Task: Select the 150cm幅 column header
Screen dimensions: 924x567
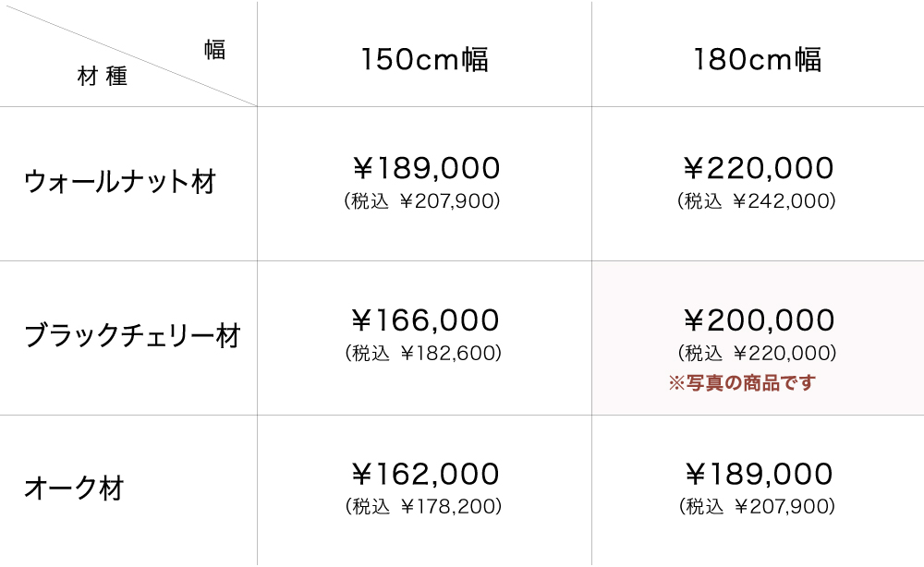Action: tap(424, 60)
